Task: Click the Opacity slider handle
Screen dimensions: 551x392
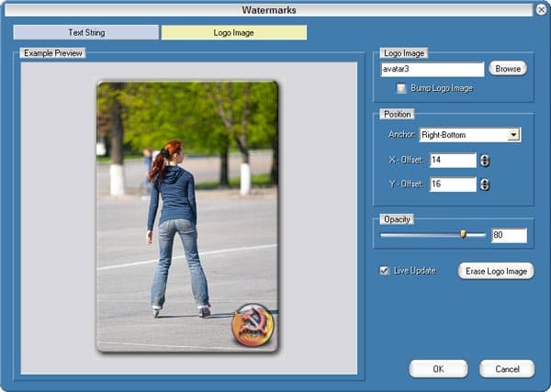Action: click(x=463, y=234)
